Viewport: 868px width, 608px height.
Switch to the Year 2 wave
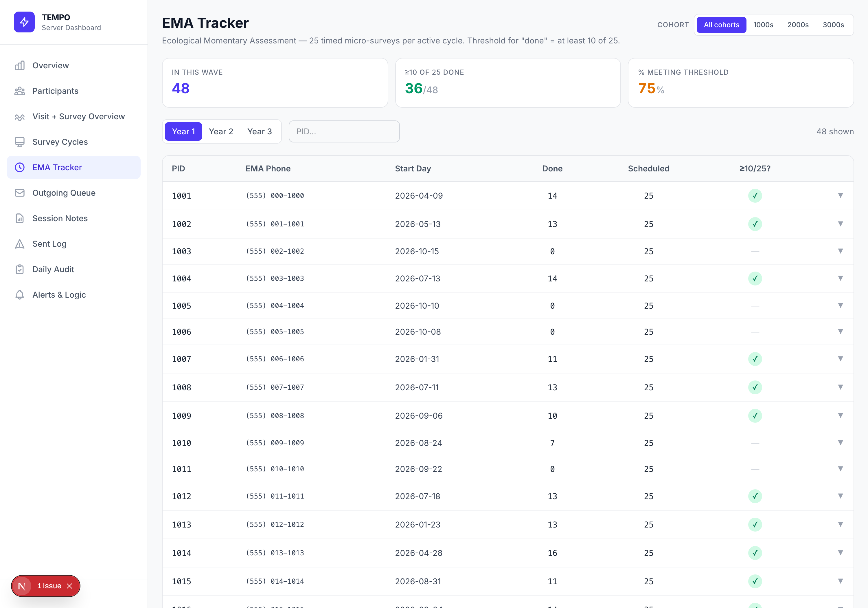[221, 132]
